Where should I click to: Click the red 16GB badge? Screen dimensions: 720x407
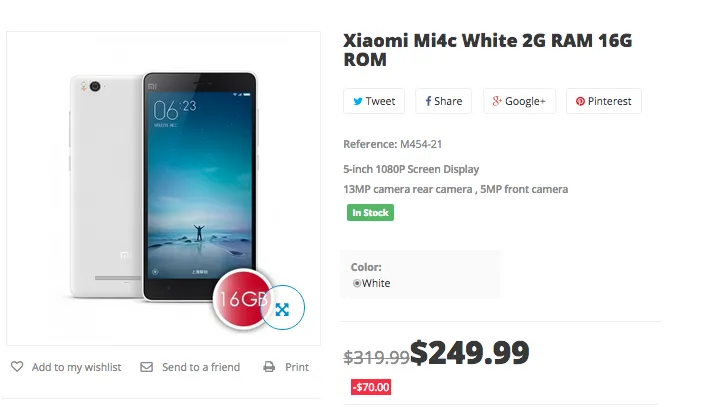238,300
